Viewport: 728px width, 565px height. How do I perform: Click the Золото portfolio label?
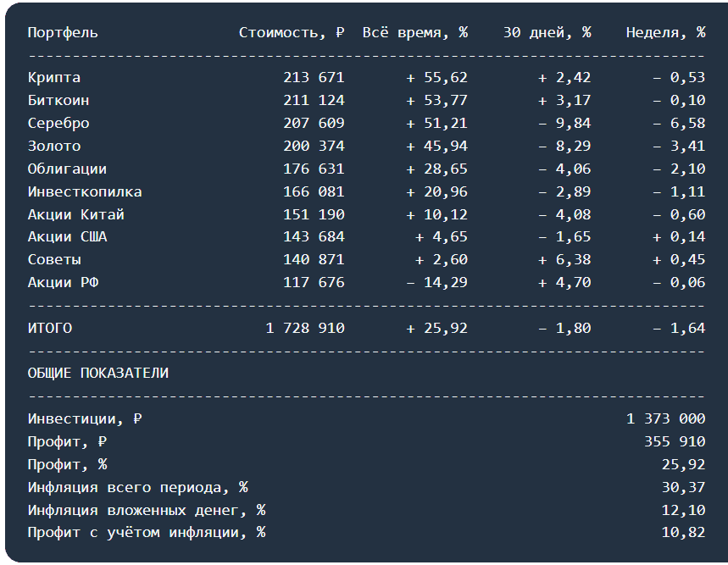pyautogui.click(x=54, y=146)
